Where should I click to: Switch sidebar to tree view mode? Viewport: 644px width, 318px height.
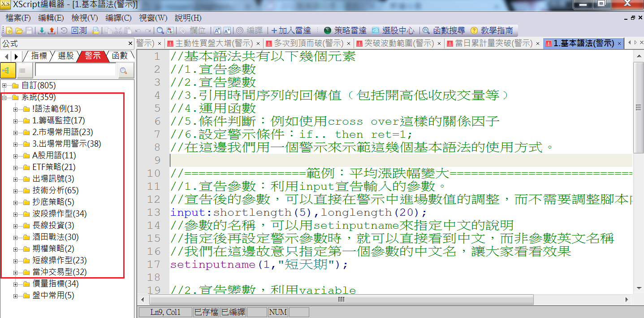[8, 70]
